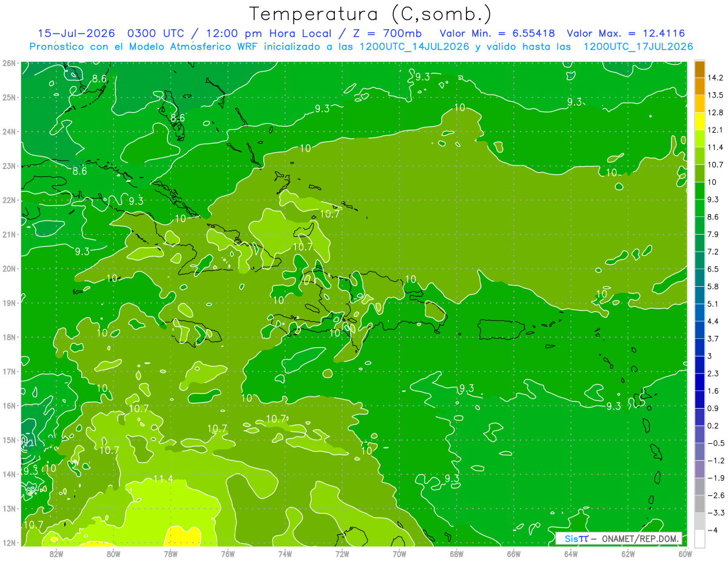Click the '21N' latitude axis label
The width and height of the screenshot is (728, 562).
(x=9, y=234)
